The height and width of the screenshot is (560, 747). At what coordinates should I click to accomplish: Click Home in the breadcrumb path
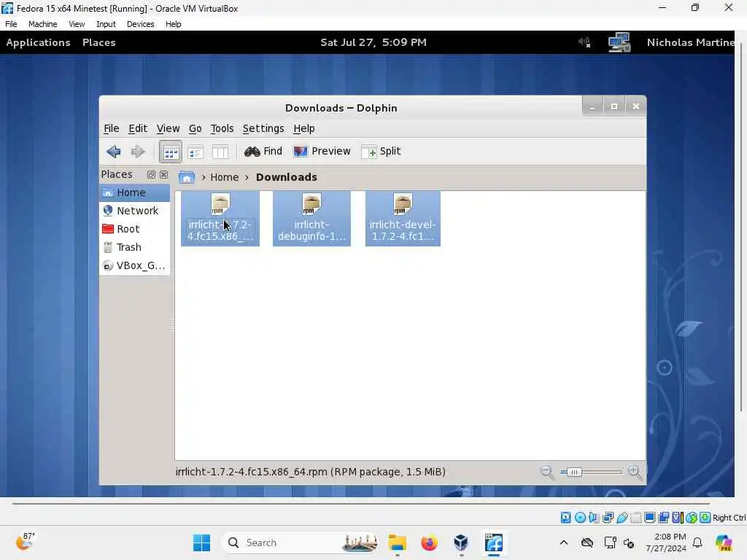coord(225,177)
